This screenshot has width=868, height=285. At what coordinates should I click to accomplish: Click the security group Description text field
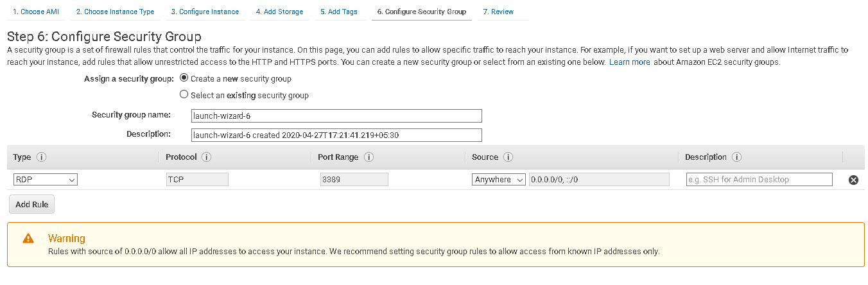click(336, 135)
